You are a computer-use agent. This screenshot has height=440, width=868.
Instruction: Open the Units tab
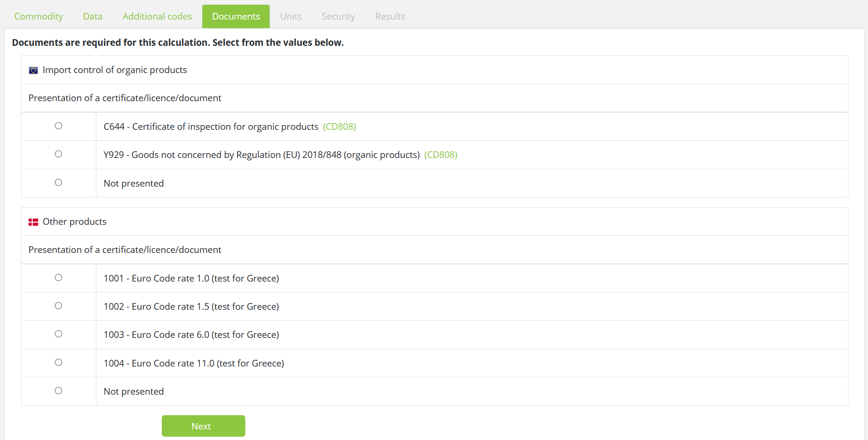pyautogui.click(x=291, y=16)
